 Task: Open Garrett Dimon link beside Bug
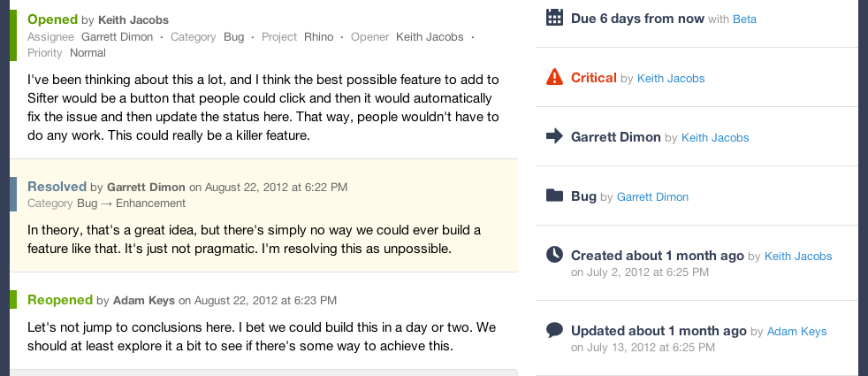point(652,197)
